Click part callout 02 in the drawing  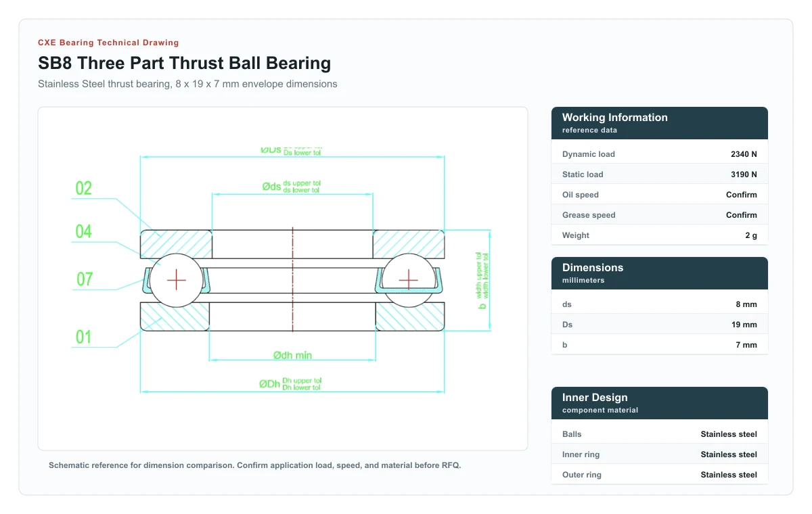[x=83, y=188]
